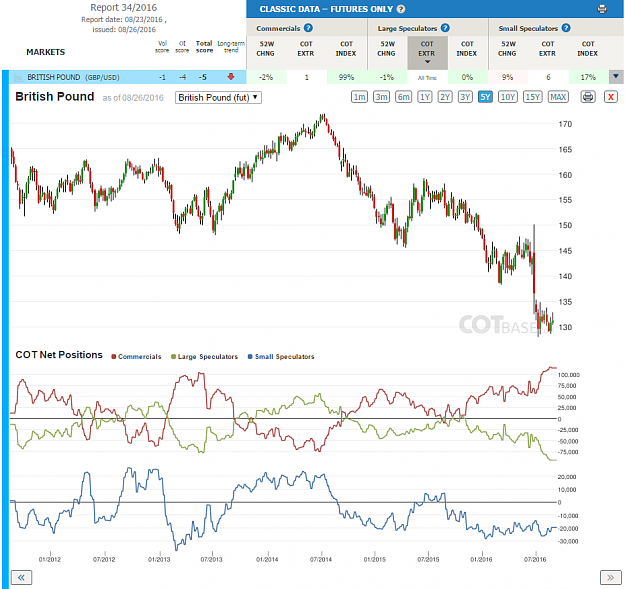Open the Classic Data help question mark

[401, 9]
